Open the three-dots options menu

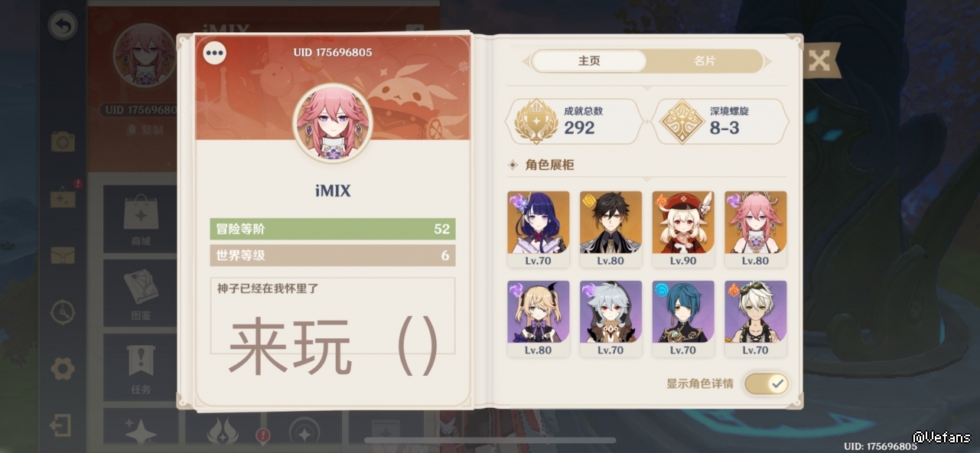click(x=215, y=53)
